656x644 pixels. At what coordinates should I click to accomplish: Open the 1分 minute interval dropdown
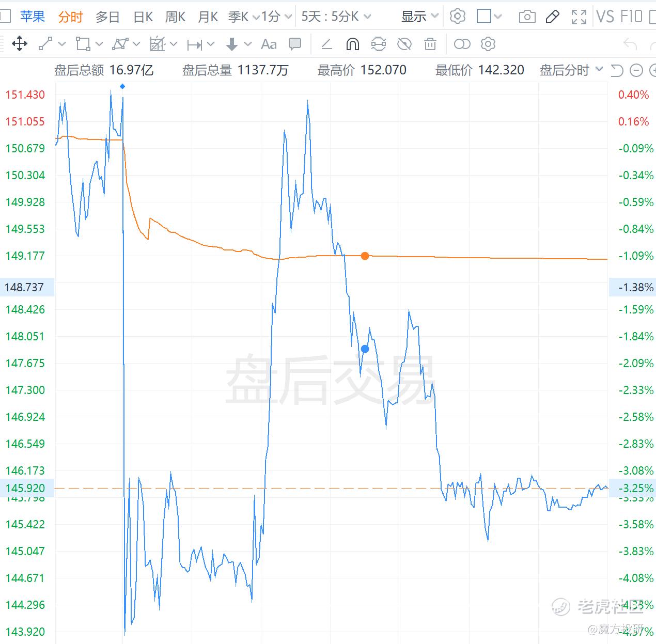coord(276,17)
